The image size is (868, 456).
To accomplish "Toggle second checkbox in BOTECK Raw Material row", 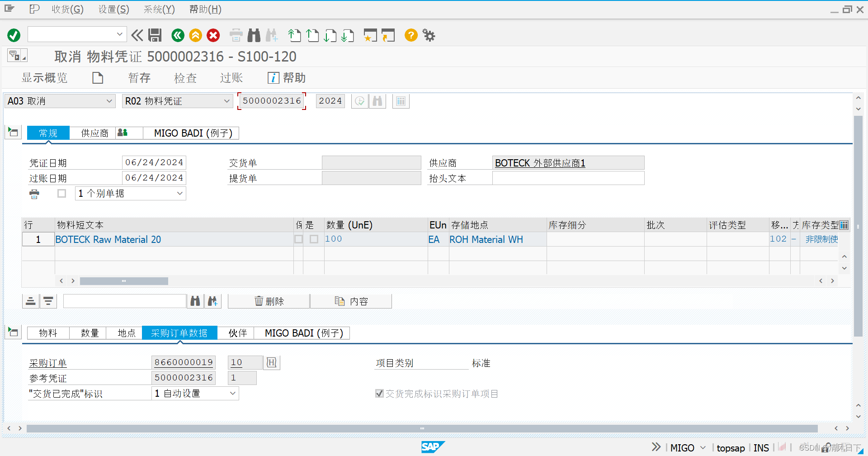I will (x=314, y=239).
